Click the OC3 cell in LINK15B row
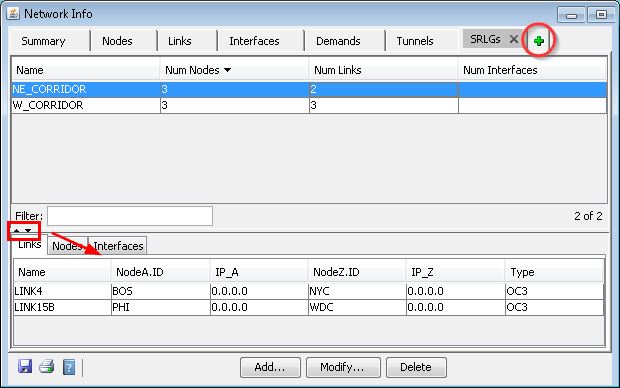The width and height of the screenshot is (620, 388). point(554,307)
